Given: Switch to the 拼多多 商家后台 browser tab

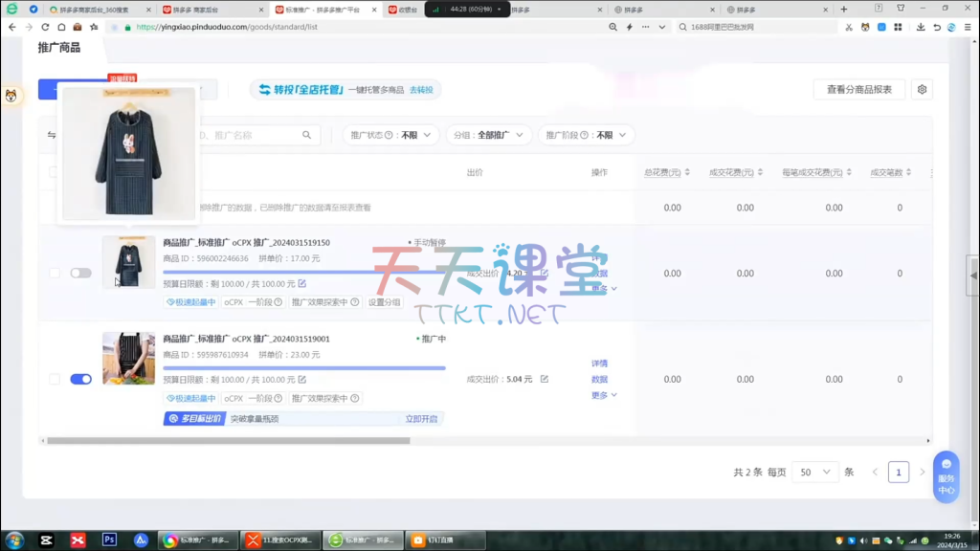Looking at the screenshot, I should (x=196, y=10).
